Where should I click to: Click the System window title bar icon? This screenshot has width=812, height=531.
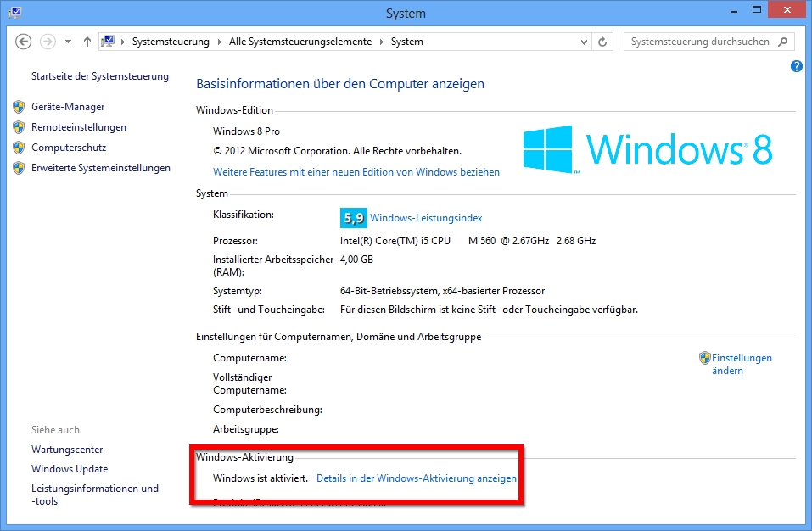(15, 13)
